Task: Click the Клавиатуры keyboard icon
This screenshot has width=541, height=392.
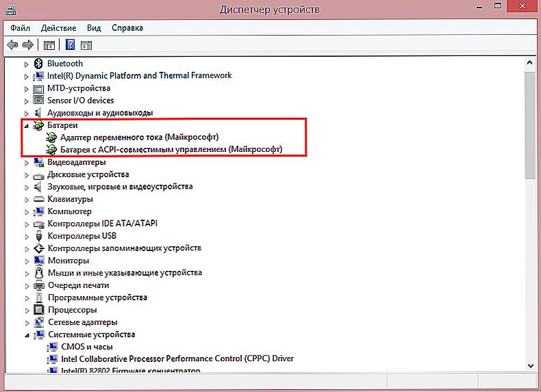Action: click(x=38, y=199)
